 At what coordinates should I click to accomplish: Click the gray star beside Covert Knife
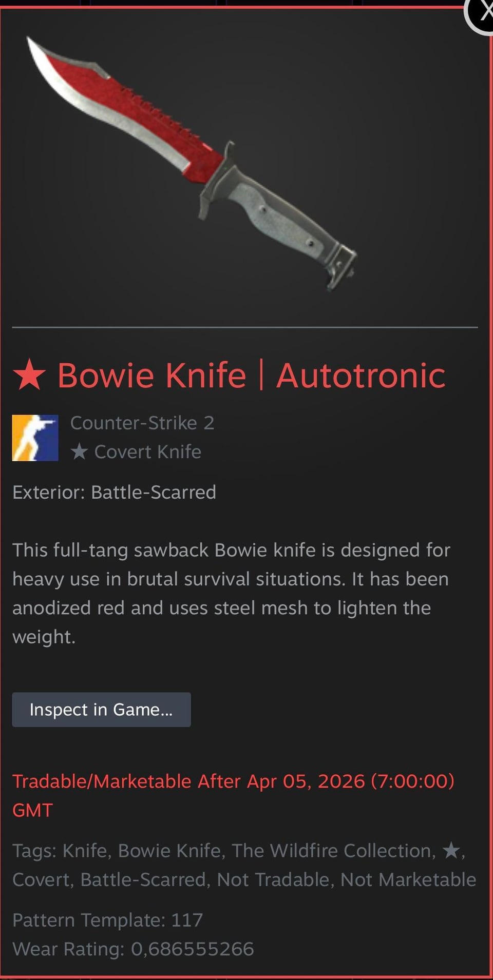[x=79, y=452]
